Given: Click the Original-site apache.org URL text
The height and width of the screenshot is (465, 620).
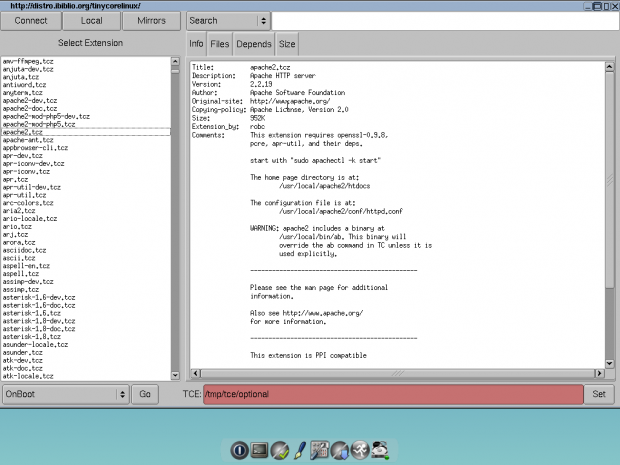Looking at the screenshot, I should [x=290, y=101].
